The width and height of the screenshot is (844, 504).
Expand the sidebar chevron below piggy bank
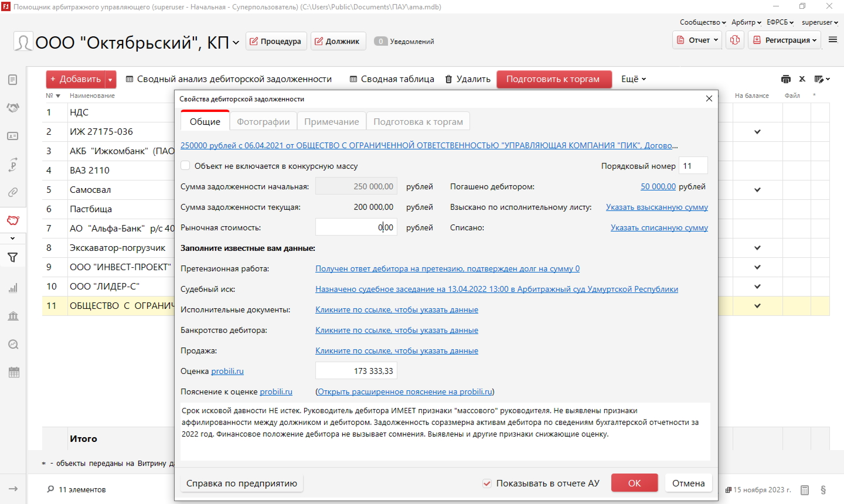pyautogui.click(x=13, y=239)
